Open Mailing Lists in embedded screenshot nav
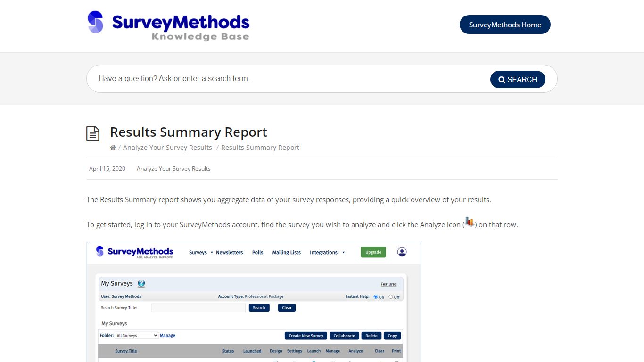The image size is (644, 362). (x=287, y=253)
